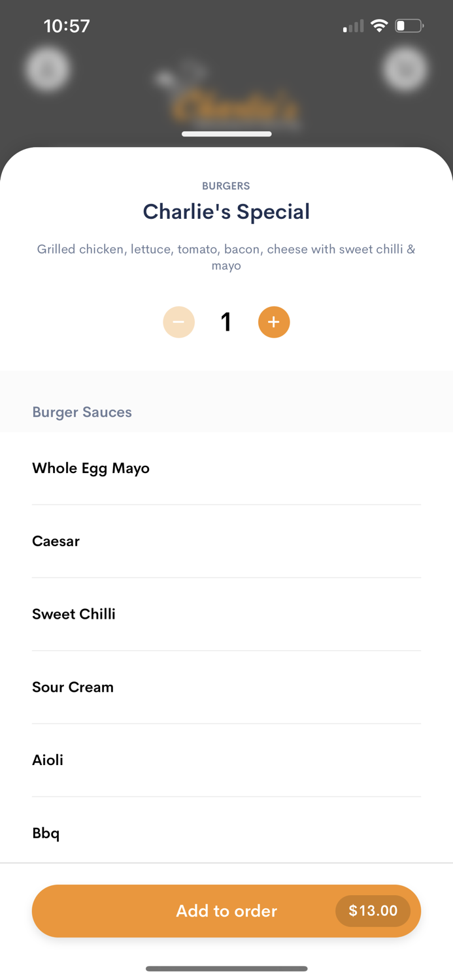Click the blurred top-right round button
Viewport: 453px width, 980px height.
[x=405, y=69]
